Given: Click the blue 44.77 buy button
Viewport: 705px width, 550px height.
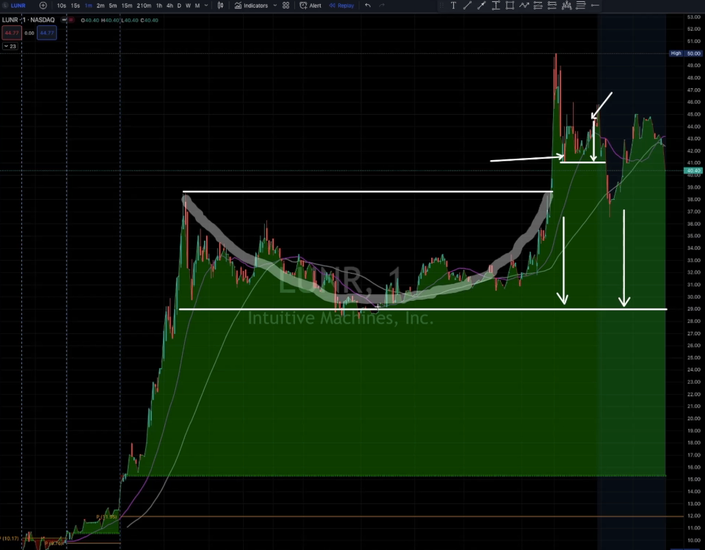Looking at the screenshot, I should (x=47, y=33).
